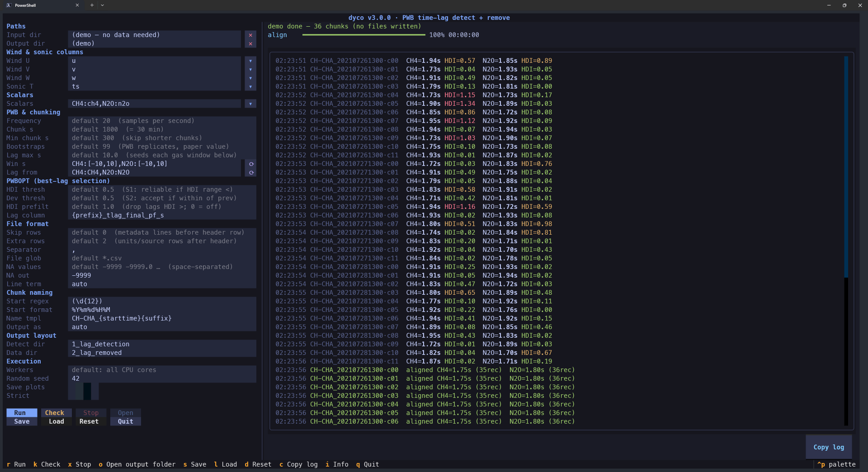Focus the Separator field
The width and height of the screenshot is (868, 472).
pyautogui.click(x=162, y=250)
